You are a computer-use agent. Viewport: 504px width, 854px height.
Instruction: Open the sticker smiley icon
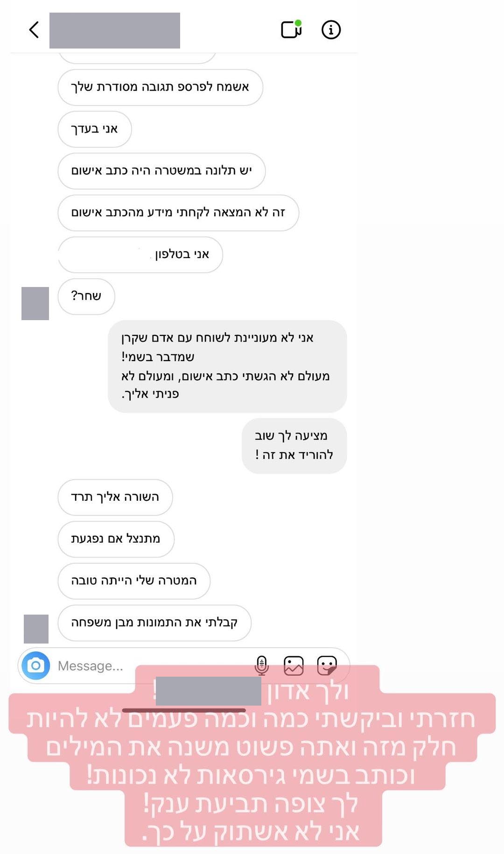coord(327,665)
